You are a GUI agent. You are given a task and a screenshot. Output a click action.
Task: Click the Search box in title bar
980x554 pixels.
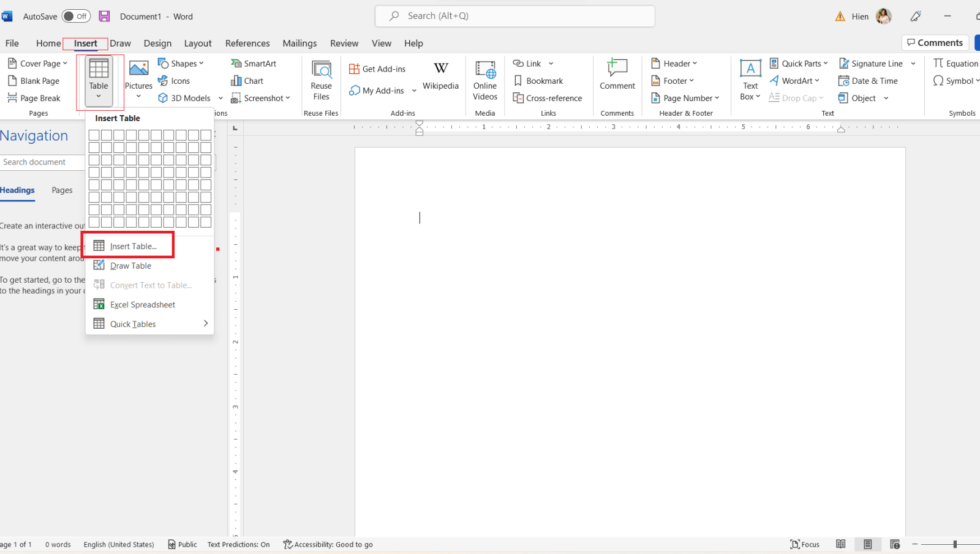[515, 17]
